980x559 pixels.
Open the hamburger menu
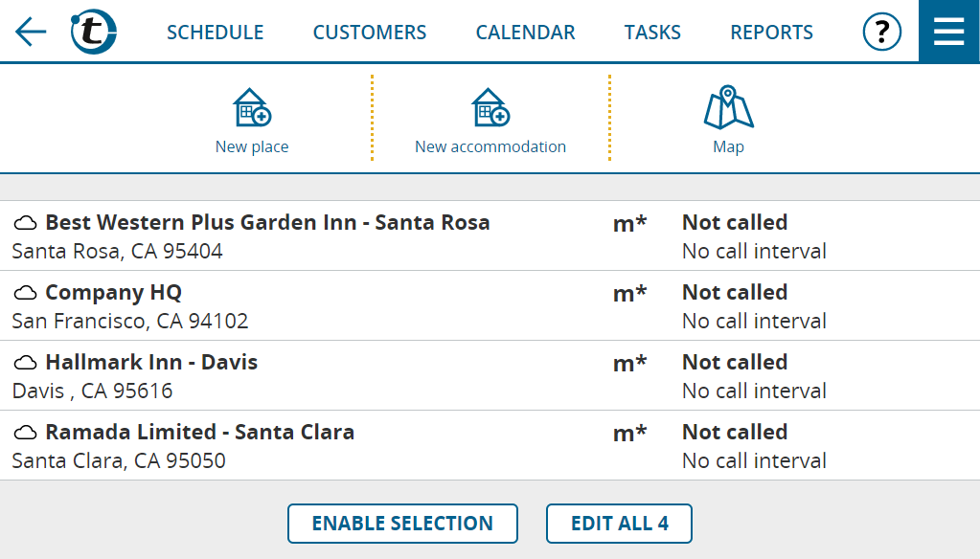coord(948,32)
